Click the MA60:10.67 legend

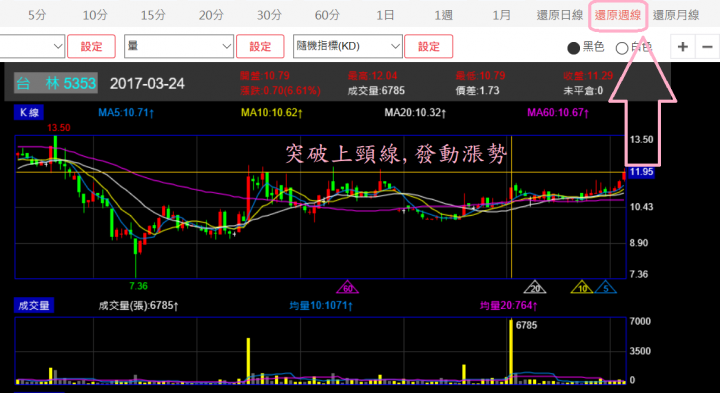pos(558,112)
